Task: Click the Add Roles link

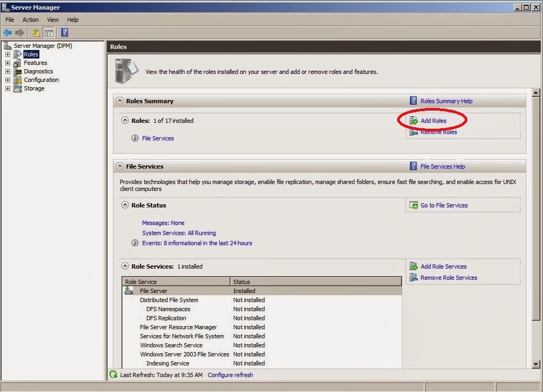Action: click(433, 121)
